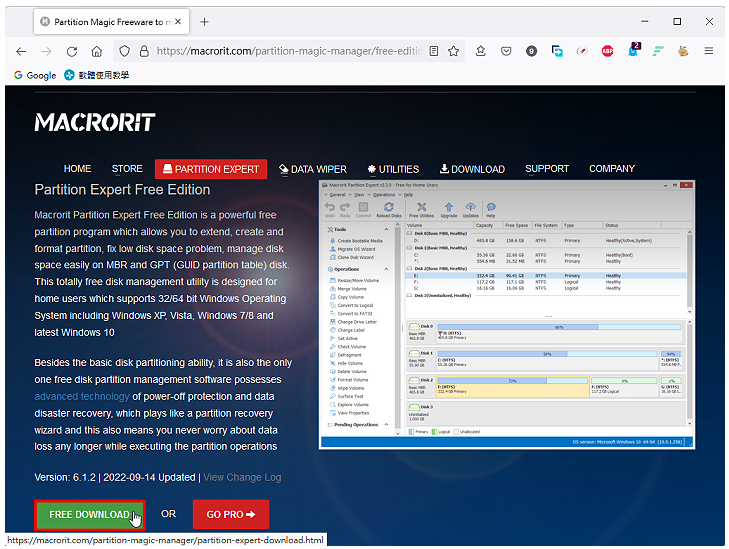Open the DOWNLOAD menu item
The height and width of the screenshot is (549, 729).
[472, 169]
